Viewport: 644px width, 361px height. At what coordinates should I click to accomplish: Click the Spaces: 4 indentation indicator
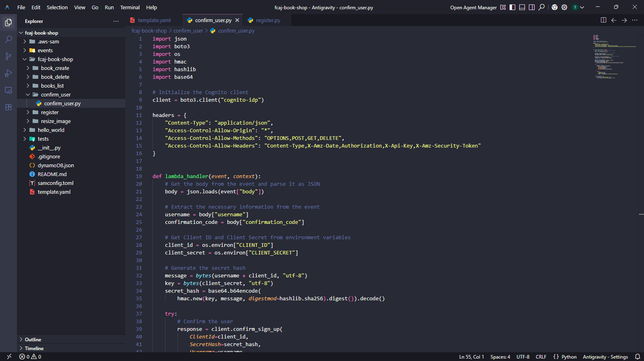click(500, 357)
